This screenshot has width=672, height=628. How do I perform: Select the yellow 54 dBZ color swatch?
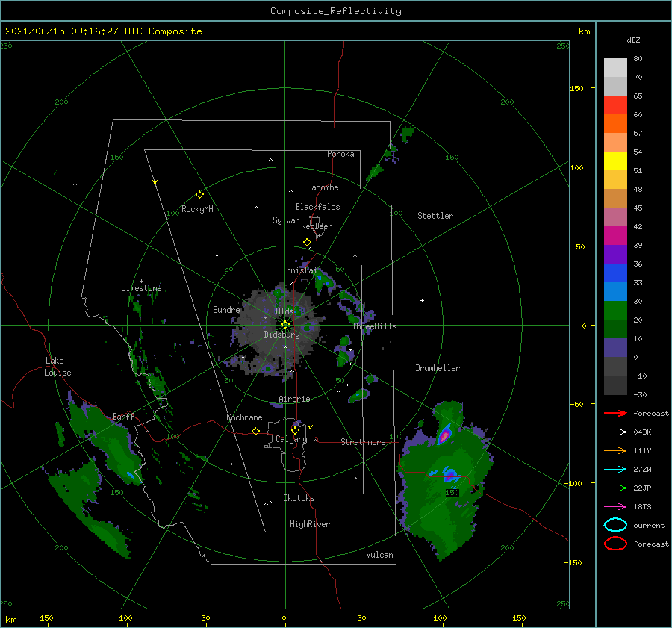coord(615,161)
